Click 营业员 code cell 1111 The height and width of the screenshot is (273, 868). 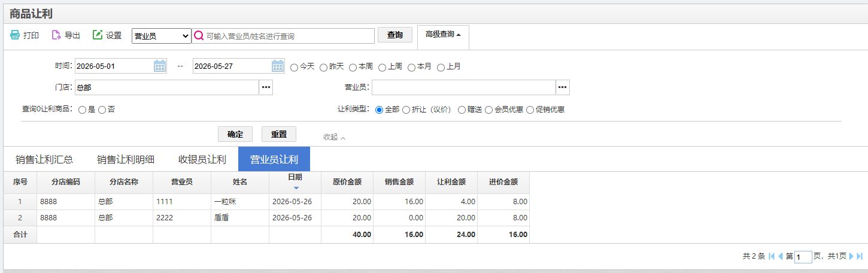coord(182,202)
